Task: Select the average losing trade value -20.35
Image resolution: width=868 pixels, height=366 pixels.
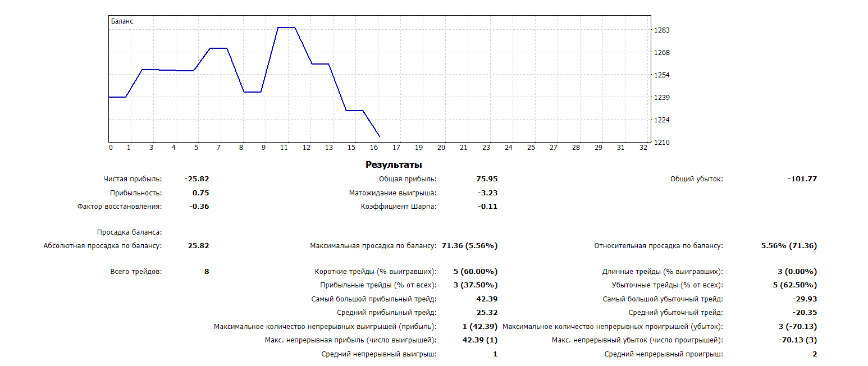Action: 805,312
